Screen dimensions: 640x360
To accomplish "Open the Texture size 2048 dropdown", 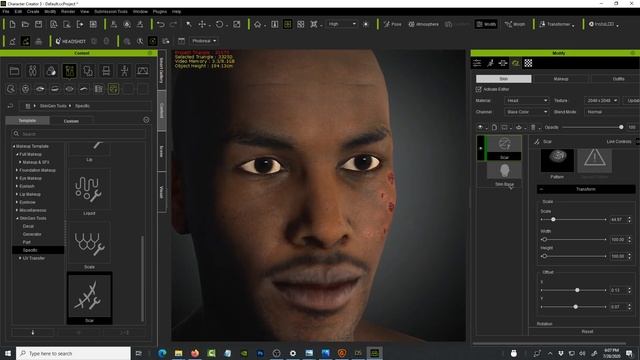I will [x=601, y=100].
